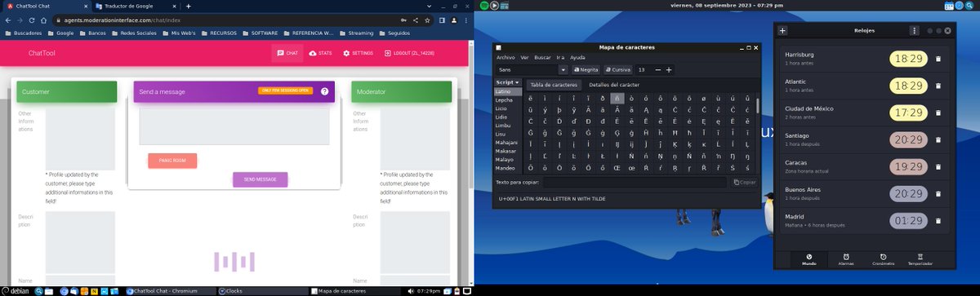Switch to Detalles del carácter tab

(614, 85)
